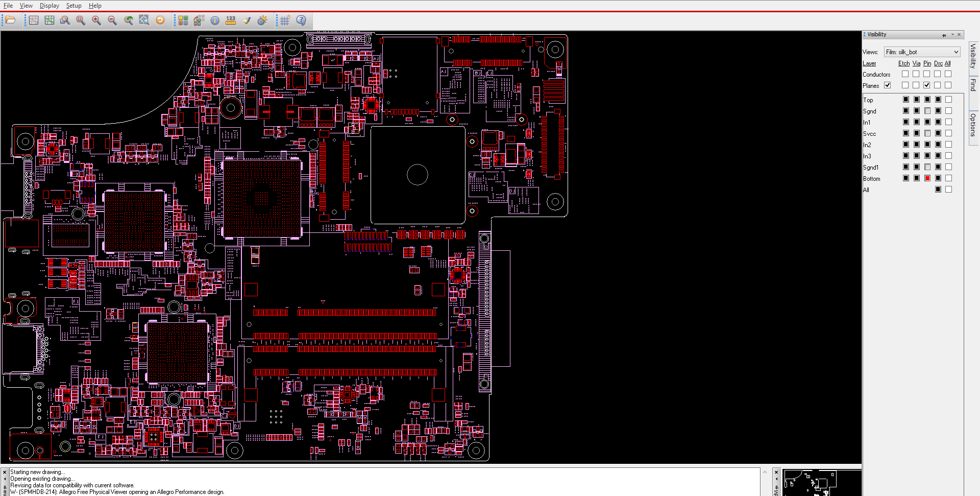This screenshot has width=980, height=496.
Task: Click the Help question mark icon
Action: click(x=301, y=20)
